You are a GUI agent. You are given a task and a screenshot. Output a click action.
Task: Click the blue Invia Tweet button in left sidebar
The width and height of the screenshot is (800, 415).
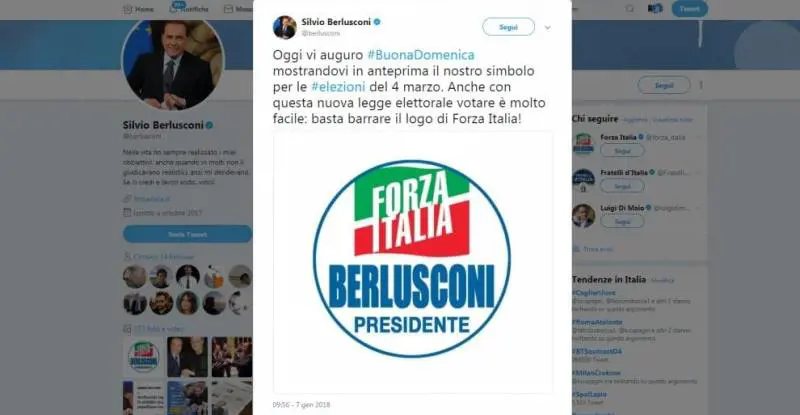187,234
